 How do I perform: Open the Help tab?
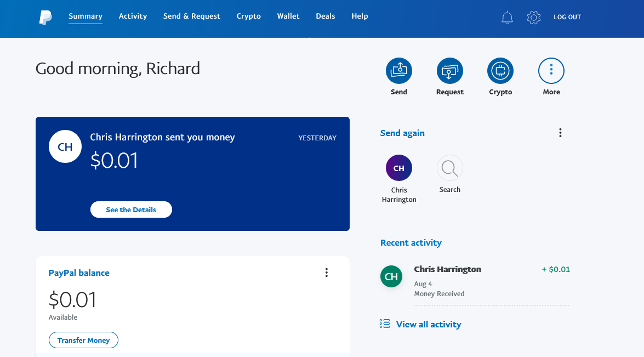tap(360, 16)
